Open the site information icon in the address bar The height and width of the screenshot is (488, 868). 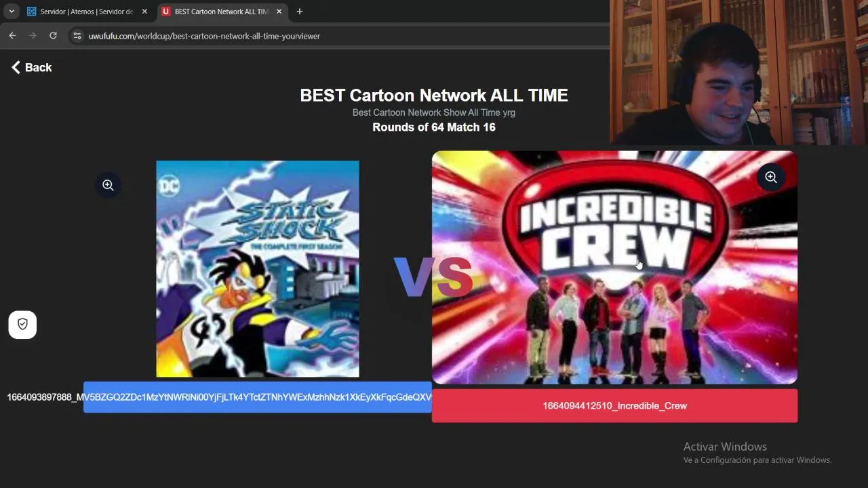pyautogui.click(x=77, y=36)
